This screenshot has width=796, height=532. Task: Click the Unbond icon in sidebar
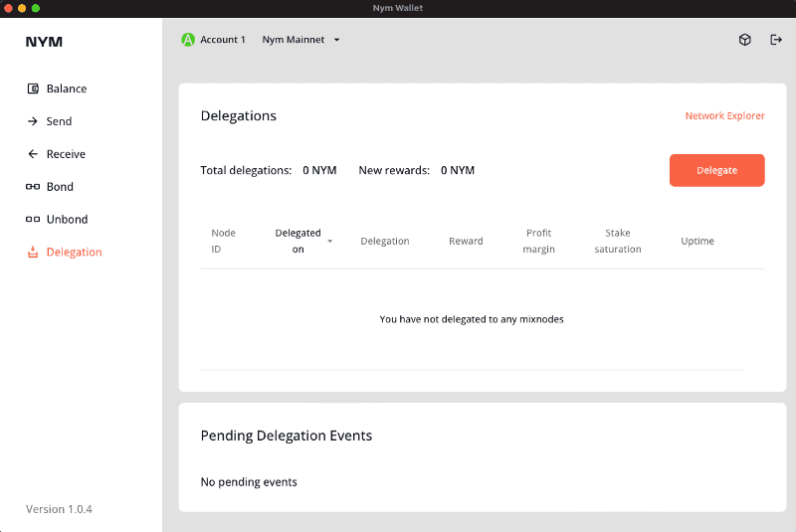(33, 220)
